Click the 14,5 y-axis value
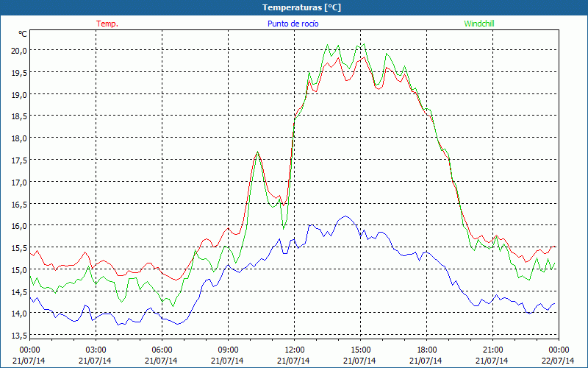The width and height of the screenshot is (588, 368). [20, 291]
